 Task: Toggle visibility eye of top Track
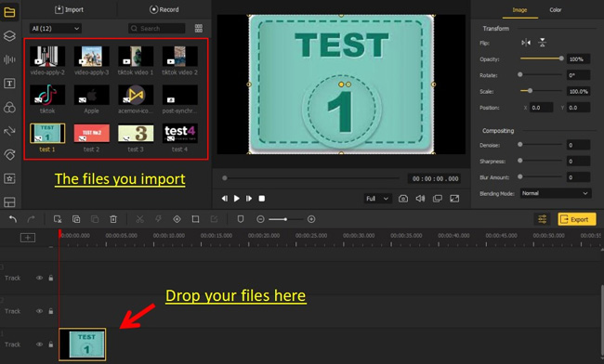(39, 278)
